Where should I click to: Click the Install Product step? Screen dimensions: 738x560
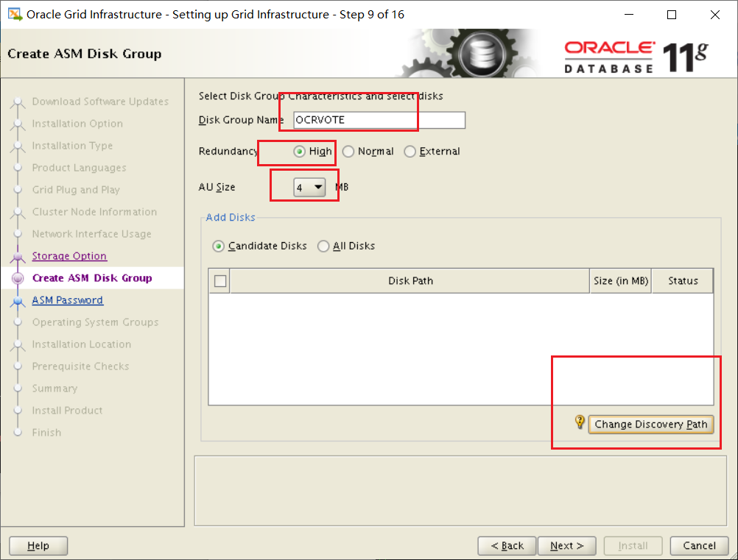click(x=67, y=411)
